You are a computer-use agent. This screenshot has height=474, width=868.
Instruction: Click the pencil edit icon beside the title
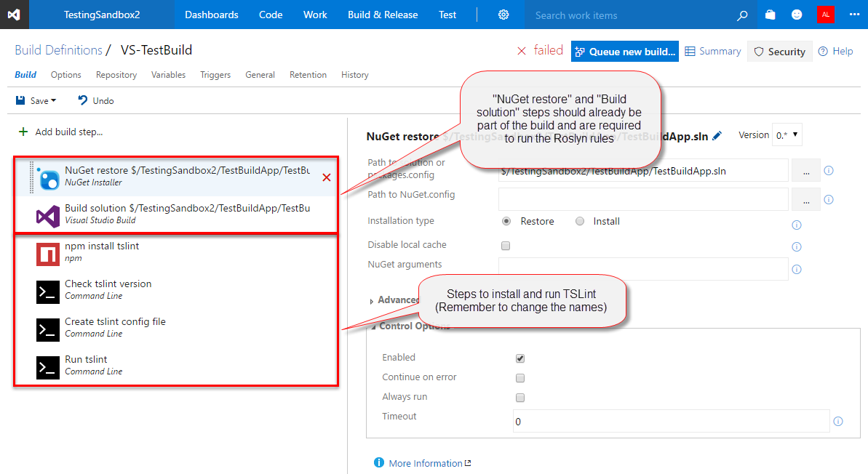pos(717,136)
